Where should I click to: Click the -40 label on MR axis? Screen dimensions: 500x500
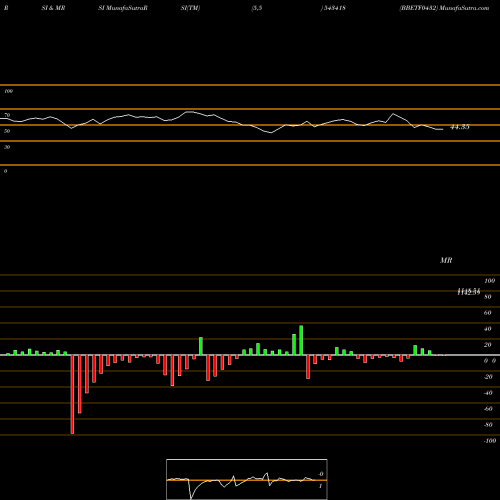pos(488,393)
